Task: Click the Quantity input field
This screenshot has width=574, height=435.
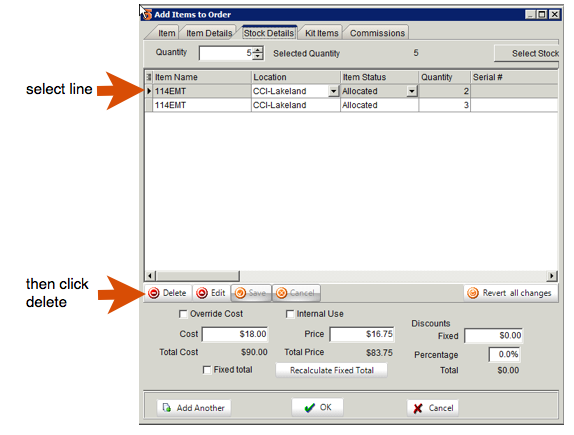Action: pos(226,53)
